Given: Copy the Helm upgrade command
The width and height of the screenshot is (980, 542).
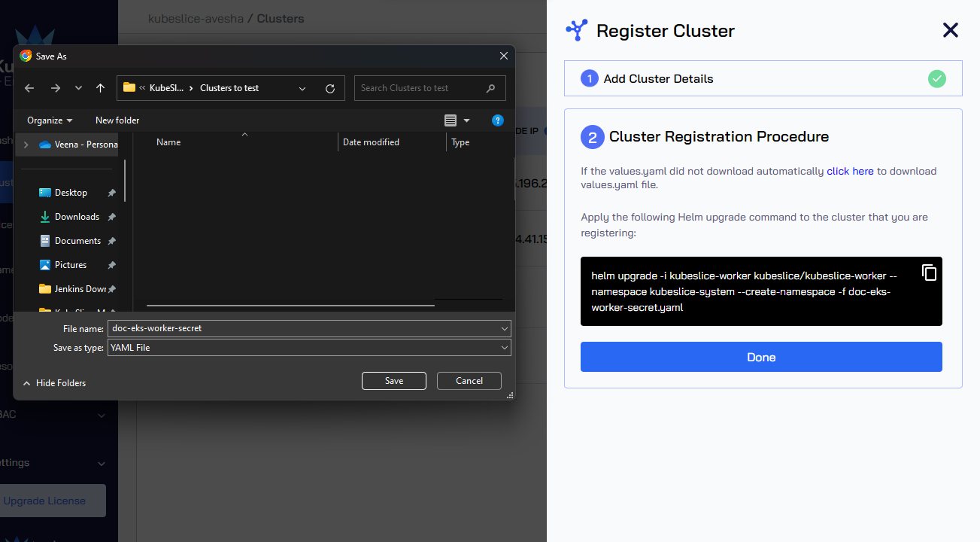Looking at the screenshot, I should (930, 273).
